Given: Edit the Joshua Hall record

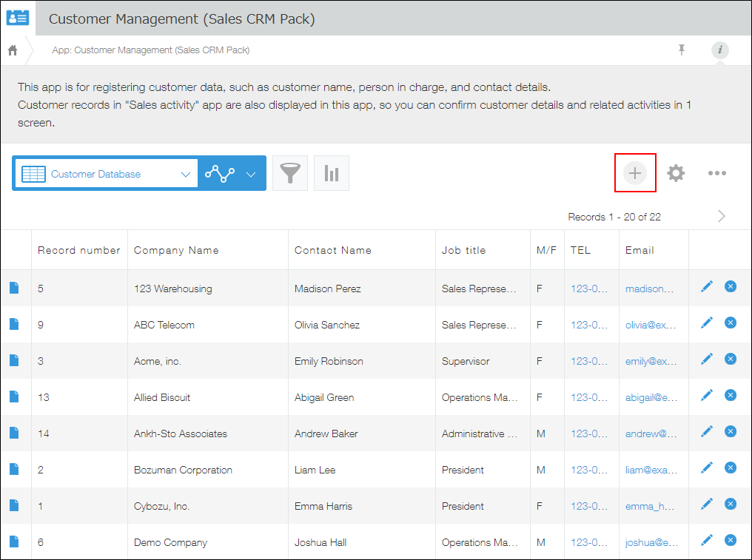Looking at the screenshot, I should click(x=706, y=540).
